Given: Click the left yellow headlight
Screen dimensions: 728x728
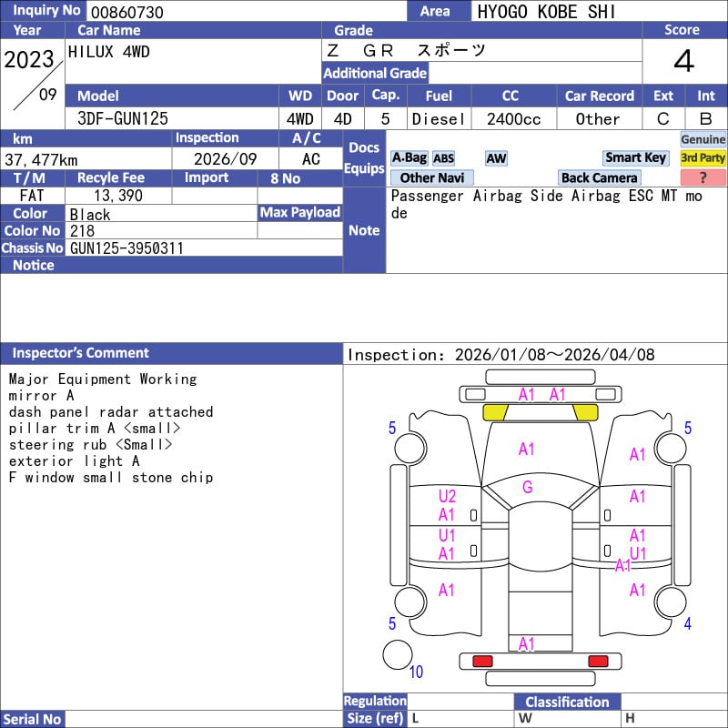Looking at the screenshot, I should tap(495, 412).
